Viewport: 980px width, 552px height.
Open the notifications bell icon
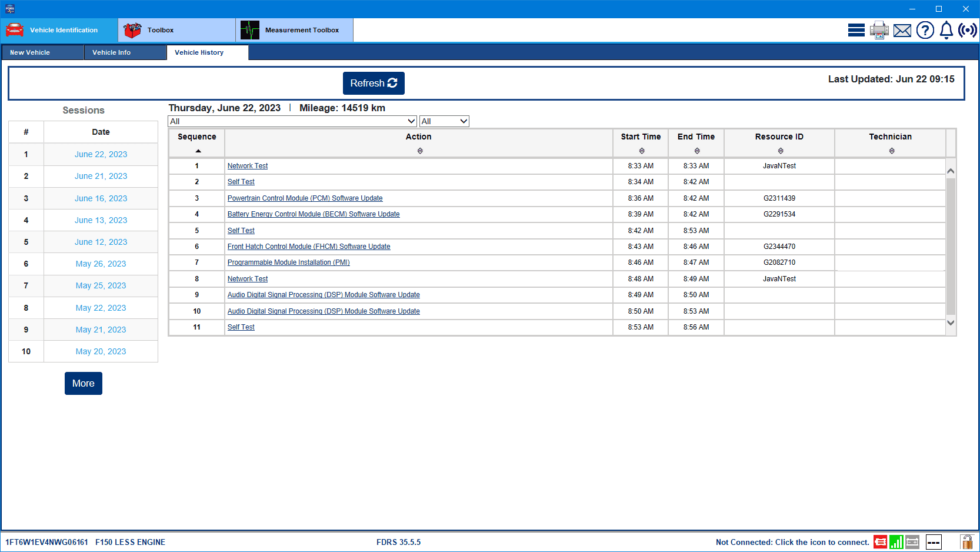946,30
